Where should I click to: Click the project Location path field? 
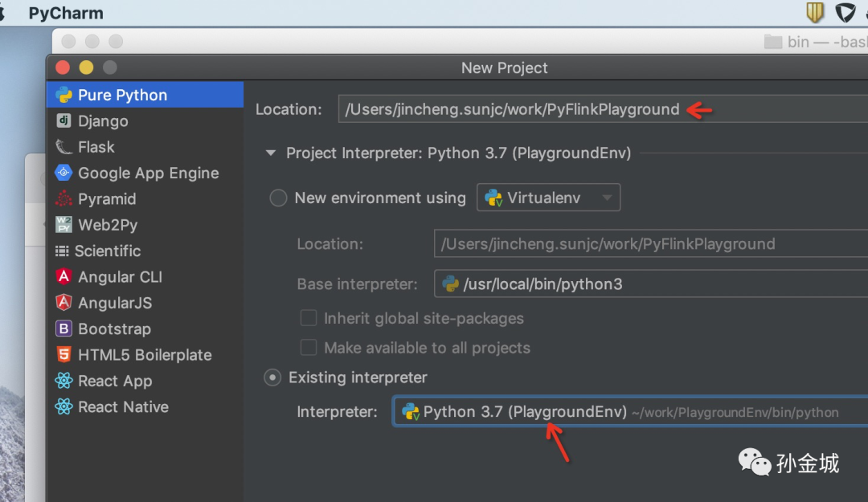[x=604, y=109]
